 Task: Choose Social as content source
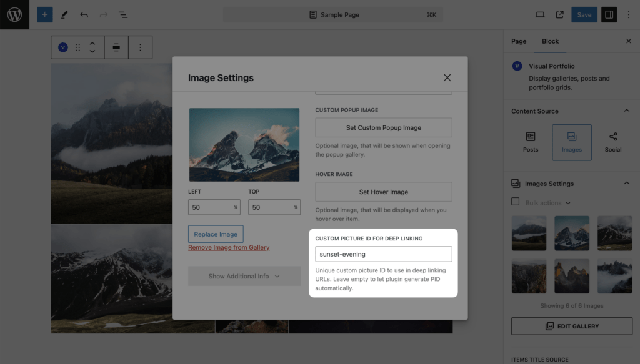point(613,142)
